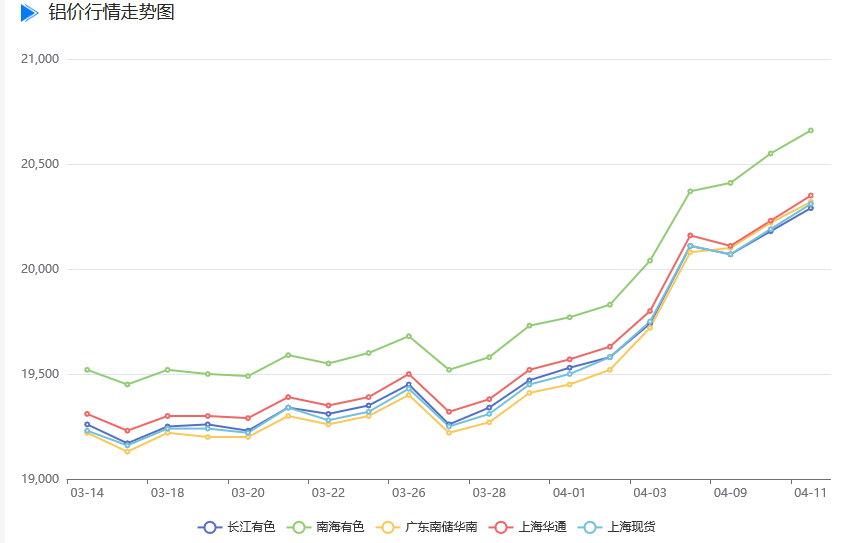Image resolution: width=866 pixels, height=543 pixels.
Task: Click the 南海有色 data point at 04-11
Action: [x=810, y=131]
